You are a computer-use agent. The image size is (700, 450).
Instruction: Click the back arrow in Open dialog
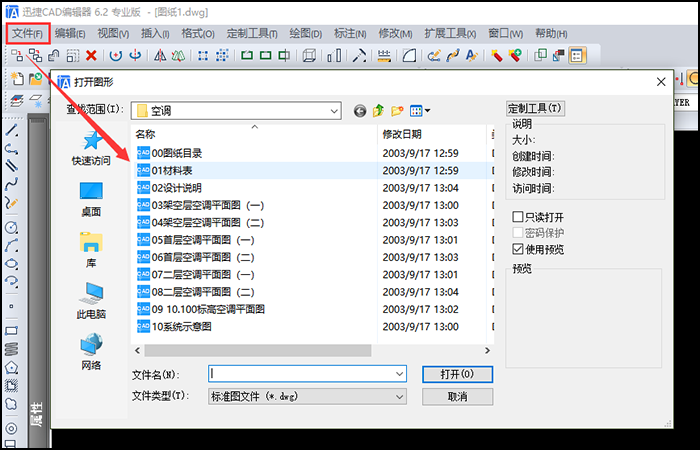(x=360, y=111)
